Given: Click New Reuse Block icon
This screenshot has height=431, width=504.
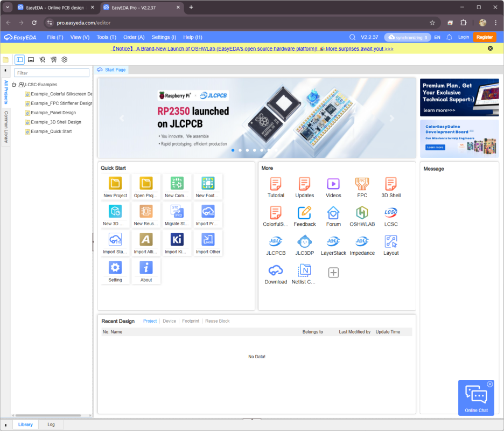Looking at the screenshot, I should pyautogui.click(x=146, y=212).
